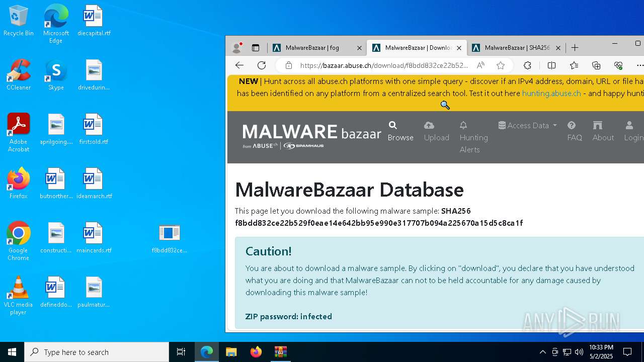Toggle Edge split screen view
This screenshot has width=644, height=362.
click(x=551, y=65)
